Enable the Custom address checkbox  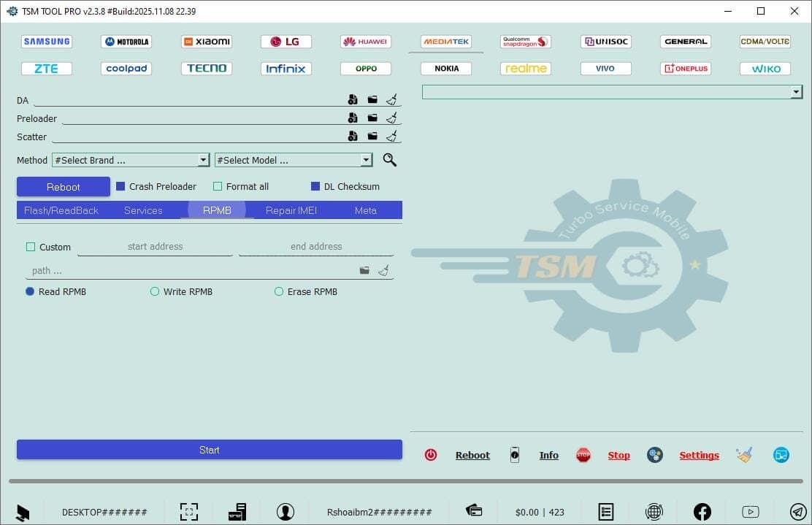pos(31,247)
